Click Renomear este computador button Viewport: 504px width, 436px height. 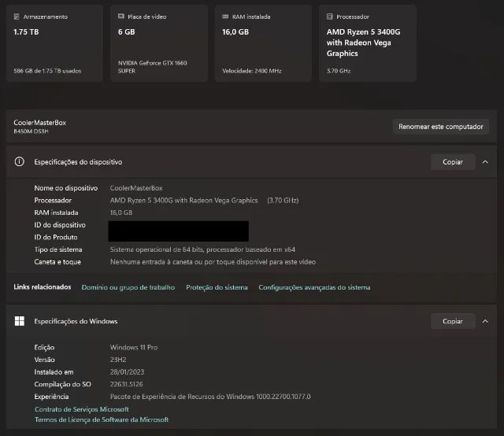(441, 127)
